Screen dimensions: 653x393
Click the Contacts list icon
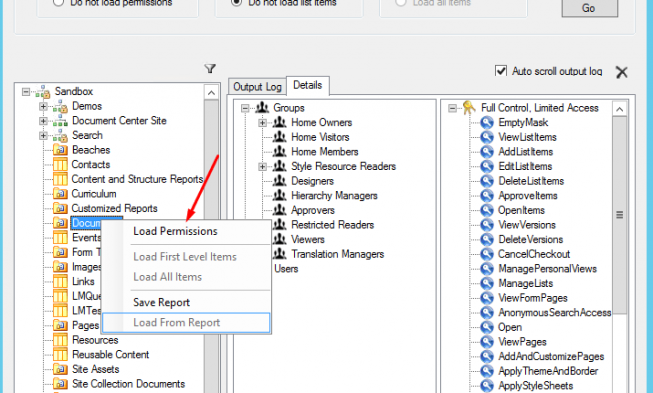coord(60,165)
